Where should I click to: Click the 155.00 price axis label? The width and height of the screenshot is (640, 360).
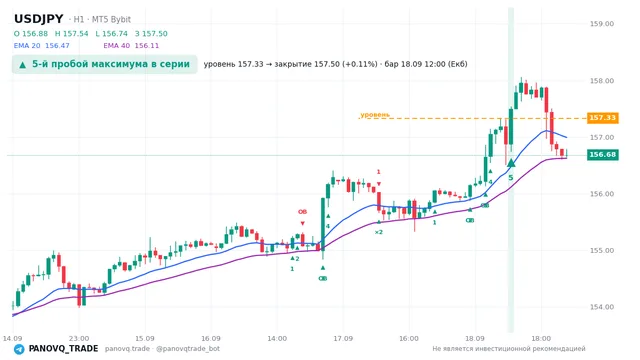tap(602, 251)
